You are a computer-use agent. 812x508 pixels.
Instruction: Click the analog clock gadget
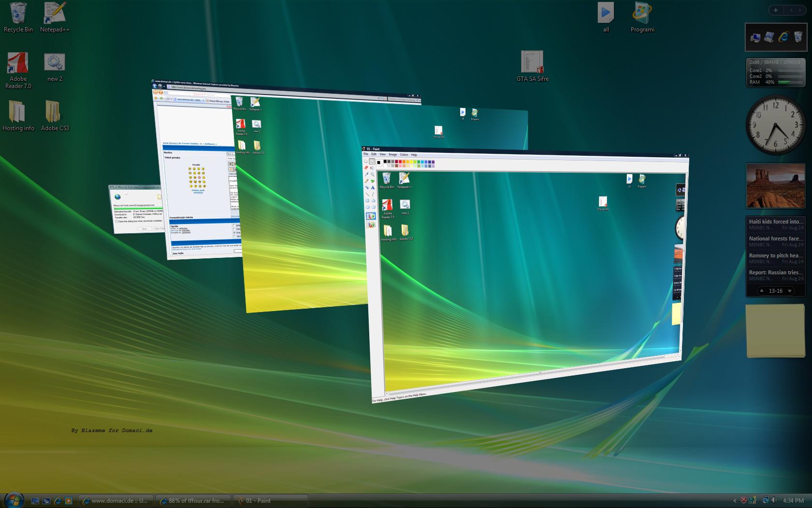[775, 125]
